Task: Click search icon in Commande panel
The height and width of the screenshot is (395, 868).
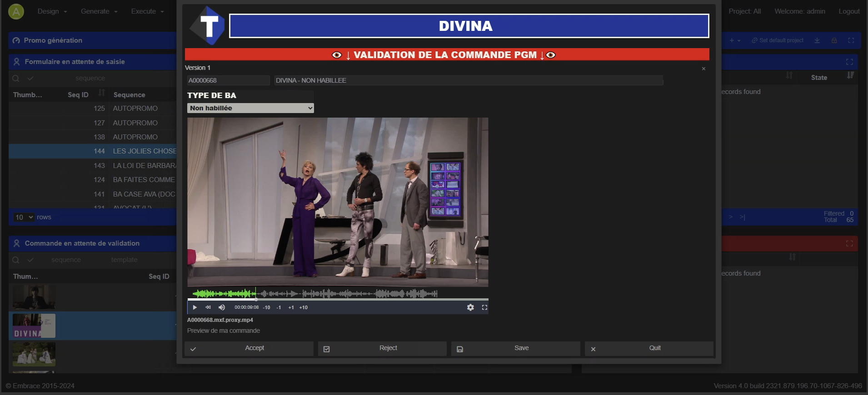Action: click(x=16, y=260)
